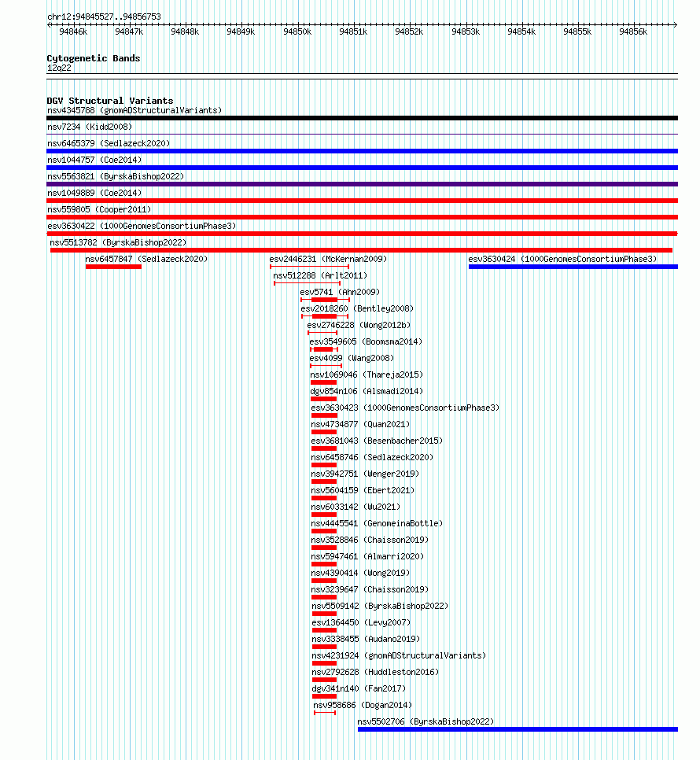Image resolution: width=700 pixels, height=760 pixels.
Task: Click the 12q22 cytogenetic band label
Action: 59,68
